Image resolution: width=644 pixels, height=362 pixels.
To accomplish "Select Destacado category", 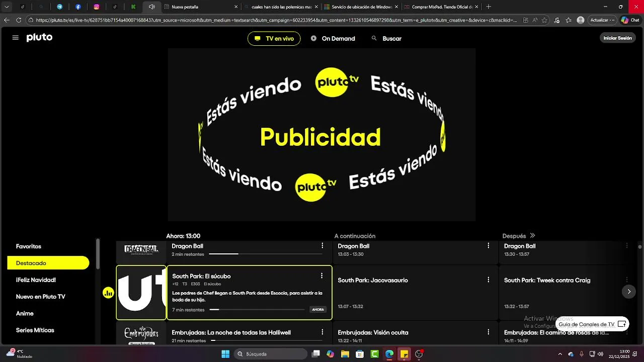I will click(48, 263).
